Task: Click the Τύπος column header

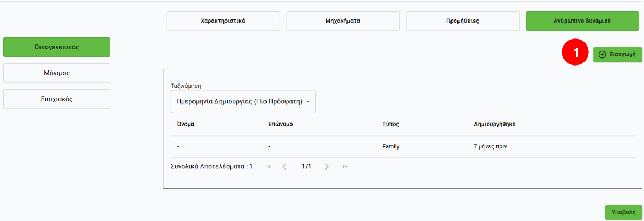Action: coord(390,124)
